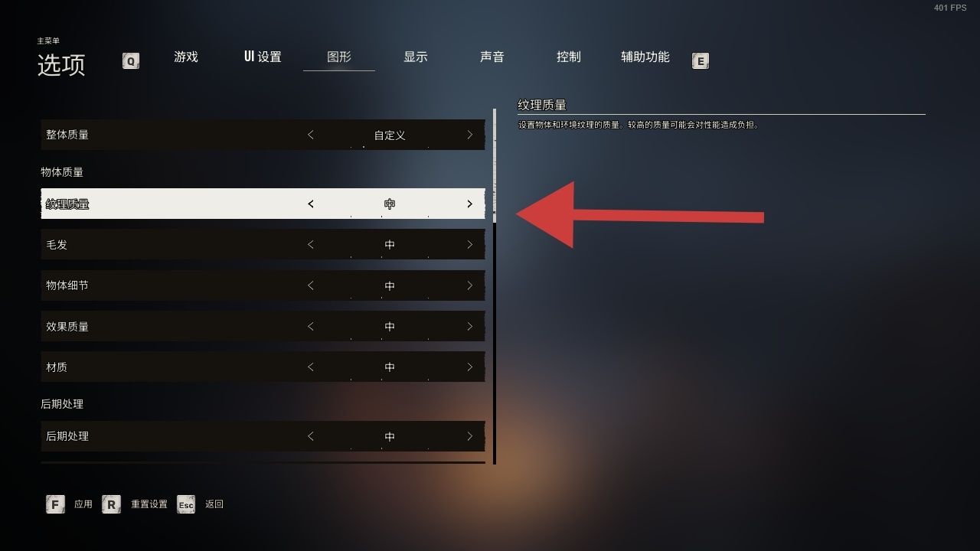This screenshot has height=551, width=980.
Task: Click 应用 to apply settings
Action: [83, 504]
